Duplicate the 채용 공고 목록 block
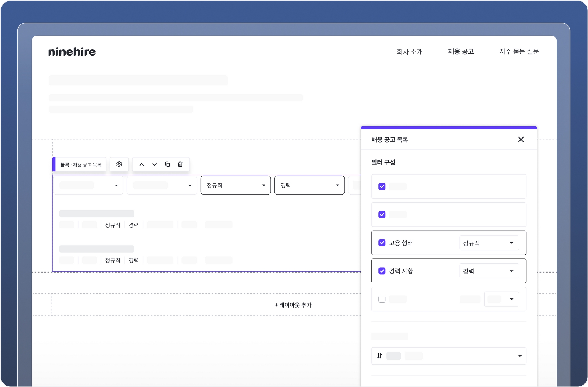Viewport: 588px width, 387px height. 167,164
